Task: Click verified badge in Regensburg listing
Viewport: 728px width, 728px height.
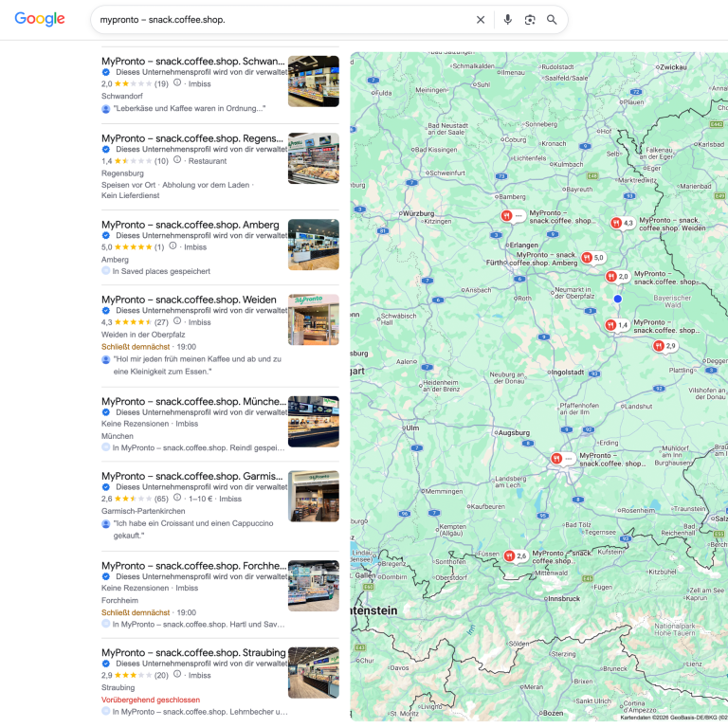Action: [x=106, y=149]
